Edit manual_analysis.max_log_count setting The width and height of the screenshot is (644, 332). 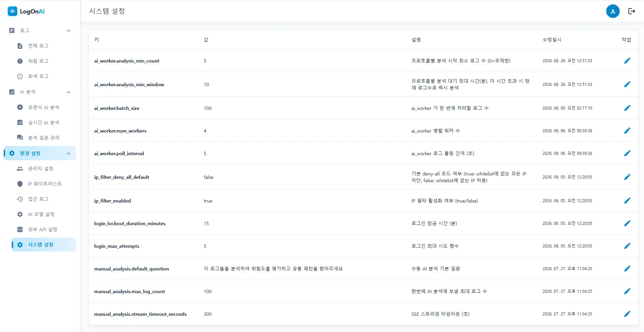(x=627, y=291)
